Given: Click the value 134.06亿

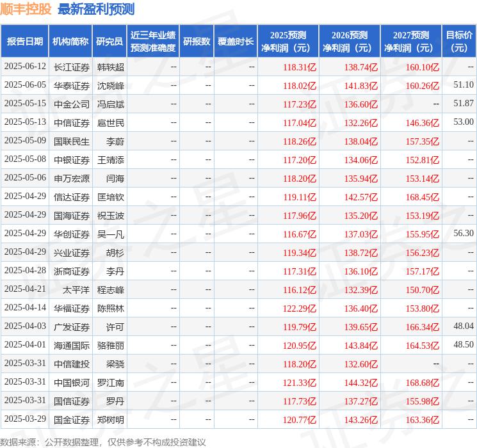Looking at the screenshot, I should (x=361, y=160).
